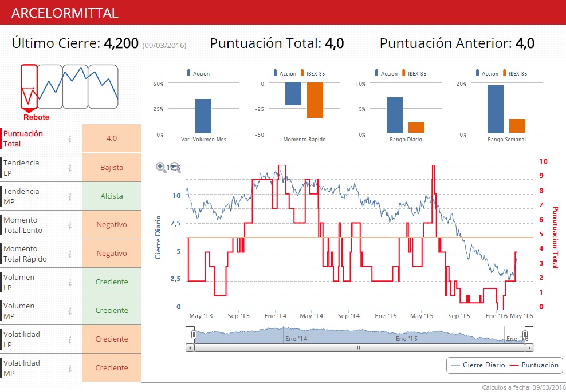Click info icon next to Momento Total Rápido
Image resolution: width=566 pixels, height=392 pixels.
[x=70, y=254]
